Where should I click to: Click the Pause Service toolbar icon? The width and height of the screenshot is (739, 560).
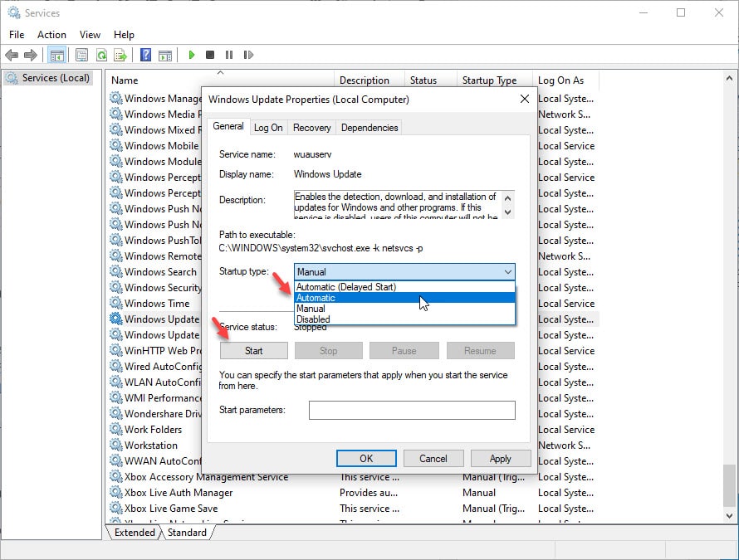coord(229,55)
